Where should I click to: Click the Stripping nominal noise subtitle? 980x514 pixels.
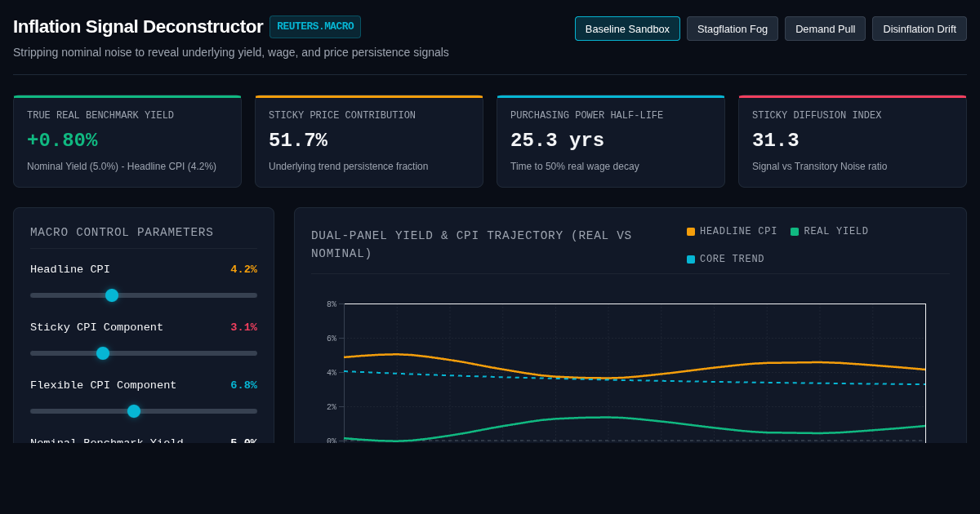coord(231,52)
